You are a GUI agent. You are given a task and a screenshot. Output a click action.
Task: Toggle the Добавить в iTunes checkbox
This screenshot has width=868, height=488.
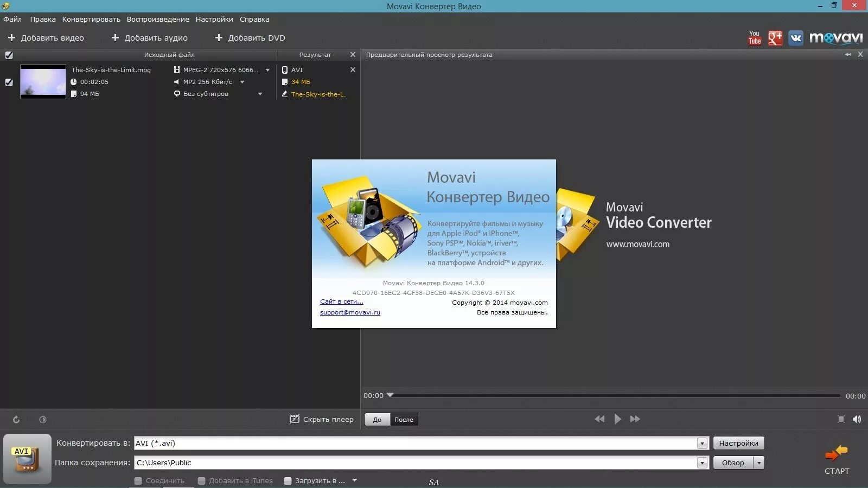click(x=202, y=480)
